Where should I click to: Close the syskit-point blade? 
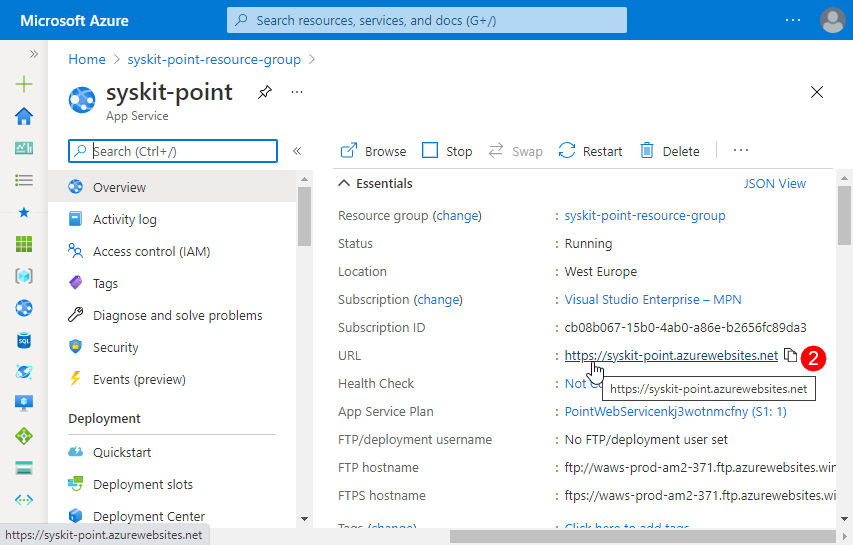tap(817, 92)
